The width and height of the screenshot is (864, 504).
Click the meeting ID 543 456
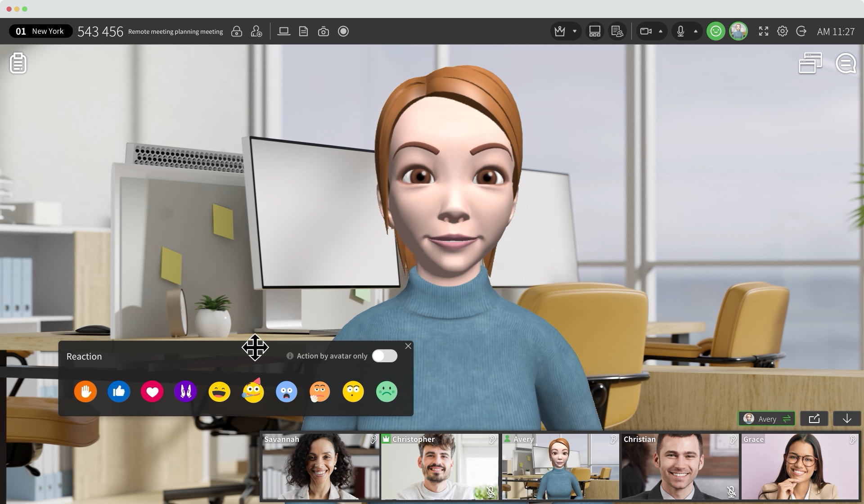pos(100,31)
